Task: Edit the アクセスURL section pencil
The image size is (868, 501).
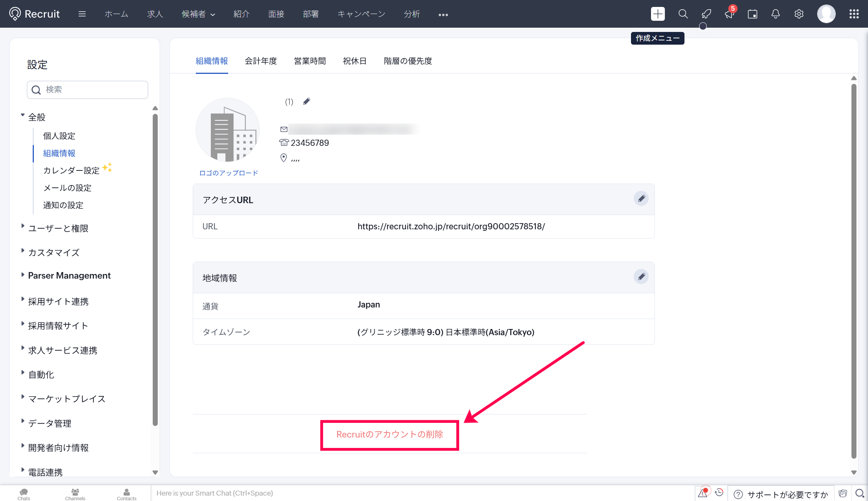Action: tap(641, 199)
